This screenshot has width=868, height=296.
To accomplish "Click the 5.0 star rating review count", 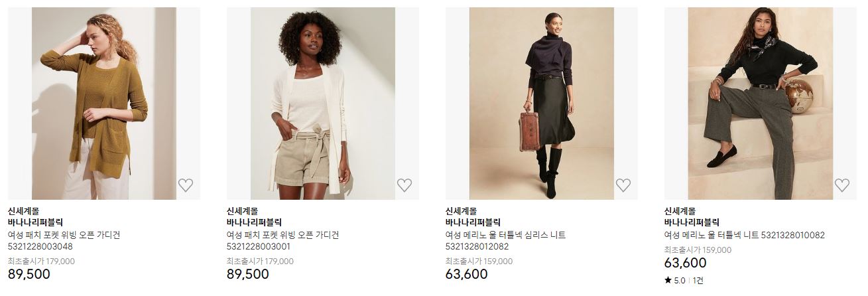I will [x=684, y=281].
